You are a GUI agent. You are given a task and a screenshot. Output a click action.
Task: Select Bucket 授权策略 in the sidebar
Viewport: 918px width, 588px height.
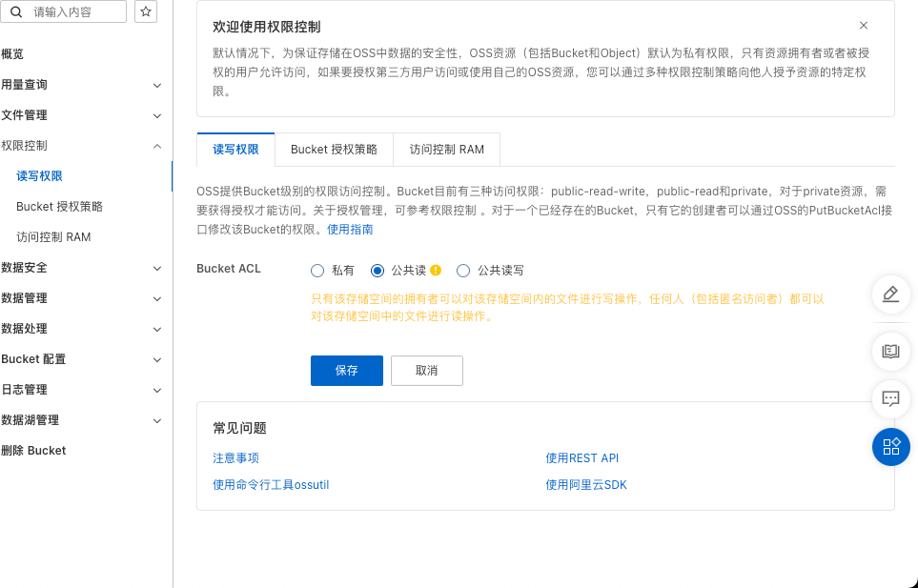pos(60,207)
